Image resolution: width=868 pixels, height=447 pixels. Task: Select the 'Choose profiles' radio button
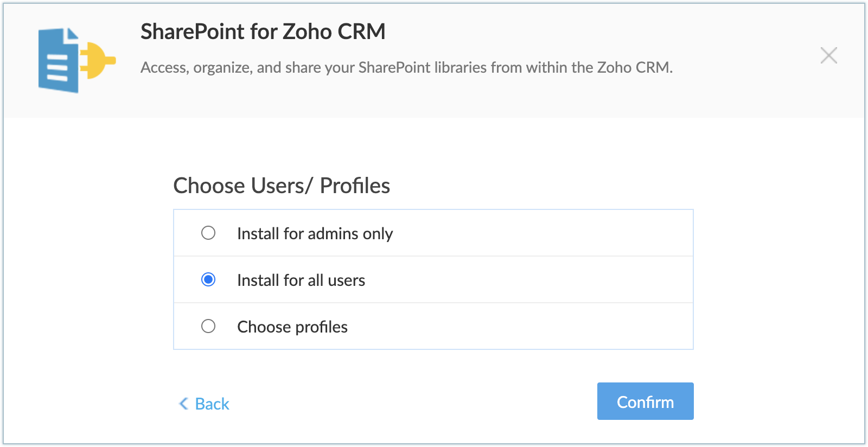(208, 327)
